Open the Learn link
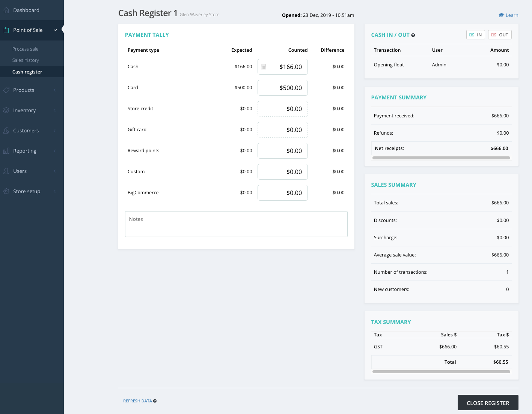 (512, 15)
